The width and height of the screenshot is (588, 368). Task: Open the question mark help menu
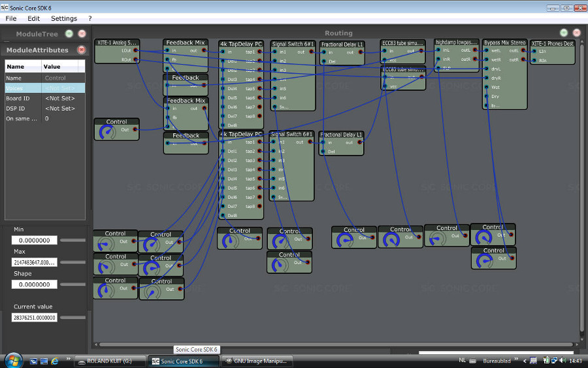click(90, 18)
